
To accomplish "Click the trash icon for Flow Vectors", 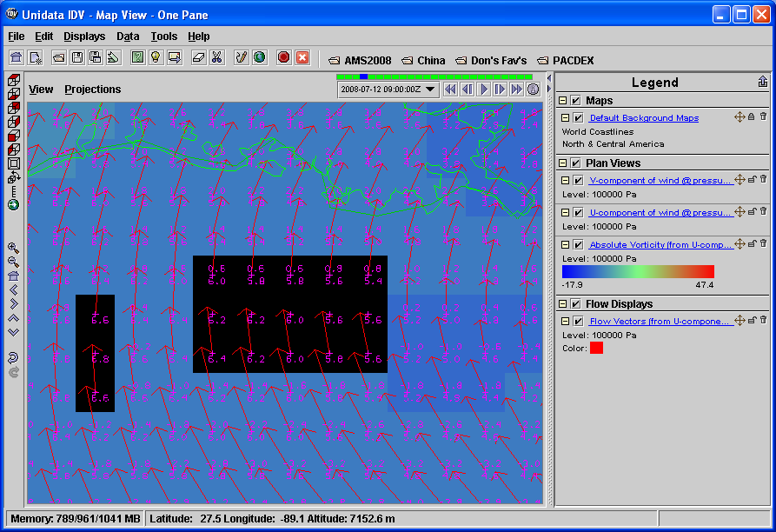I will (x=763, y=321).
